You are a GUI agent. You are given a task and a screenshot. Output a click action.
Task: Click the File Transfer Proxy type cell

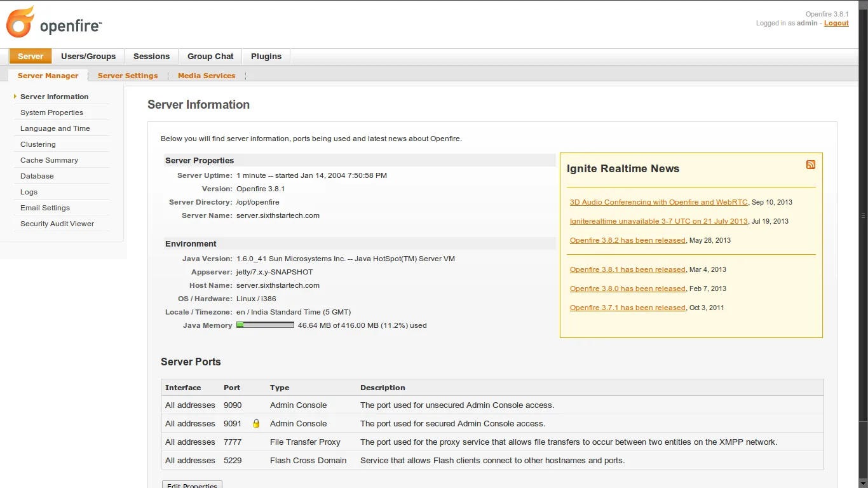click(x=305, y=442)
